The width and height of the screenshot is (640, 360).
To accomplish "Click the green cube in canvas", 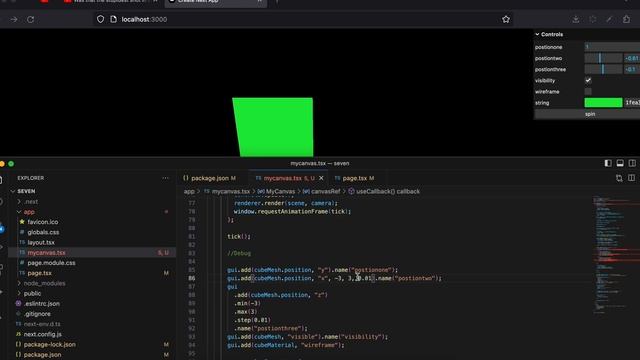I will pos(273,127).
